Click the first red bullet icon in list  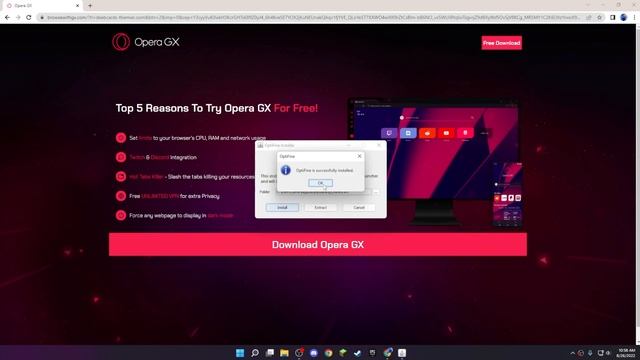[x=121, y=138]
